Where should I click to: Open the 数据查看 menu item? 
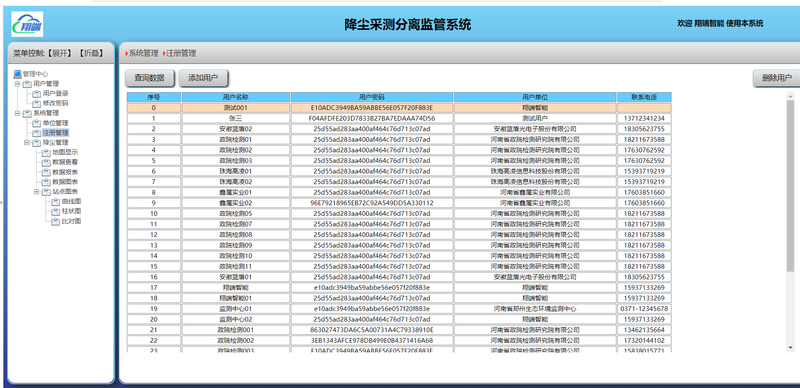click(x=65, y=162)
